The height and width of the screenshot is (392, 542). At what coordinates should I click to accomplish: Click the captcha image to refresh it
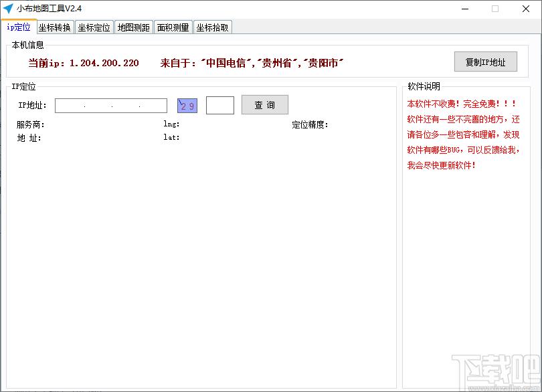pos(187,106)
